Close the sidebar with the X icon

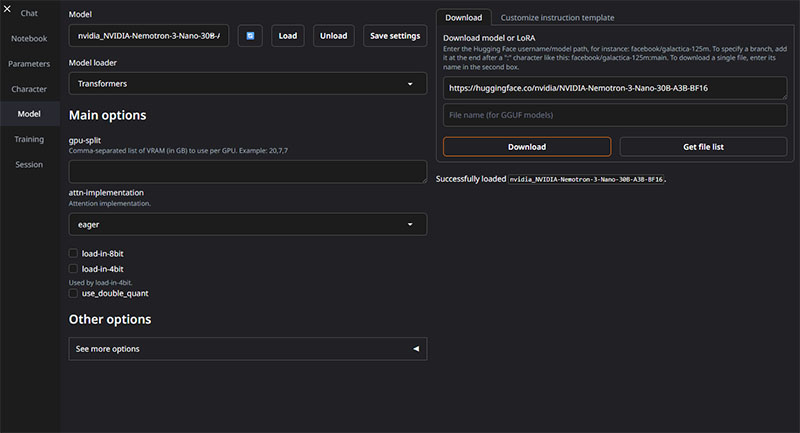pos(7,9)
